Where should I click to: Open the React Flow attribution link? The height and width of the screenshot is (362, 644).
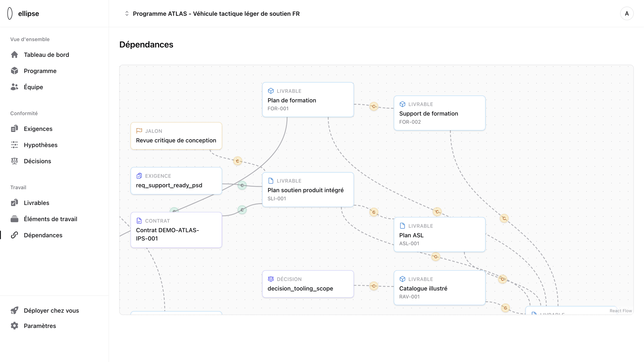click(x=620, y=311)
